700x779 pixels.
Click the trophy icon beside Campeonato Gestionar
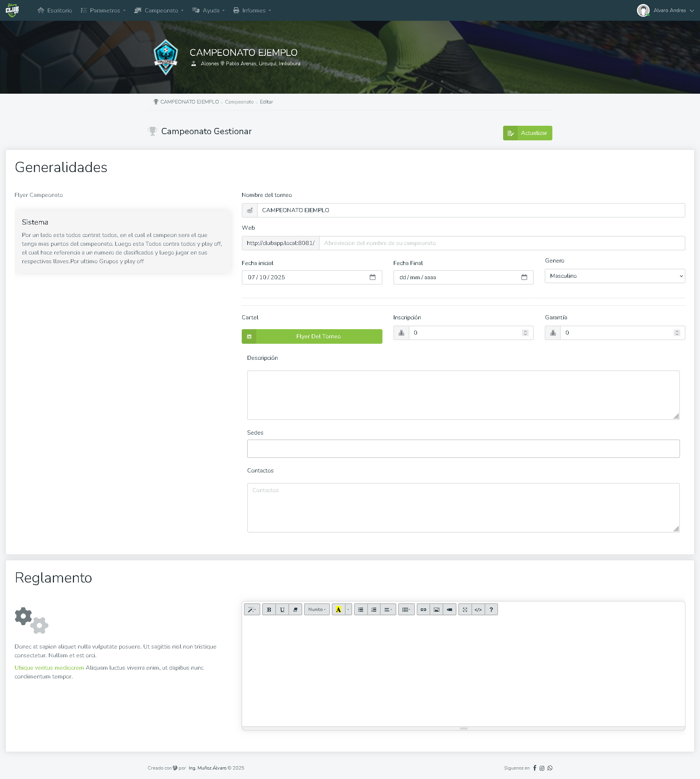[x=152, y=131]
